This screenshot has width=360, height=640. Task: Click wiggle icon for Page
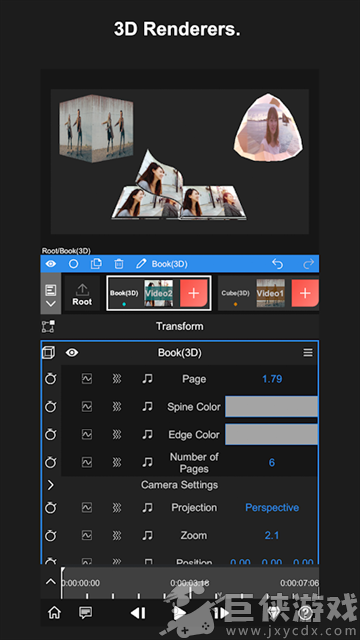tap(117, 379)
